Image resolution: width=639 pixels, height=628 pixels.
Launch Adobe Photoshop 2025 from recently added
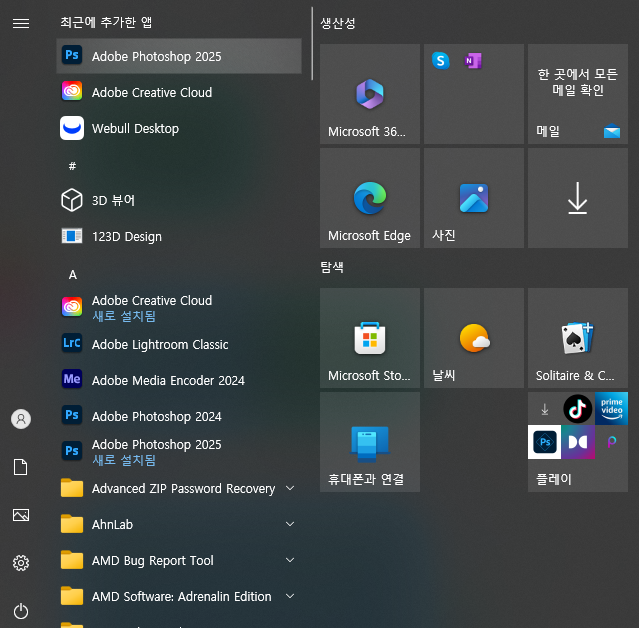179,56
